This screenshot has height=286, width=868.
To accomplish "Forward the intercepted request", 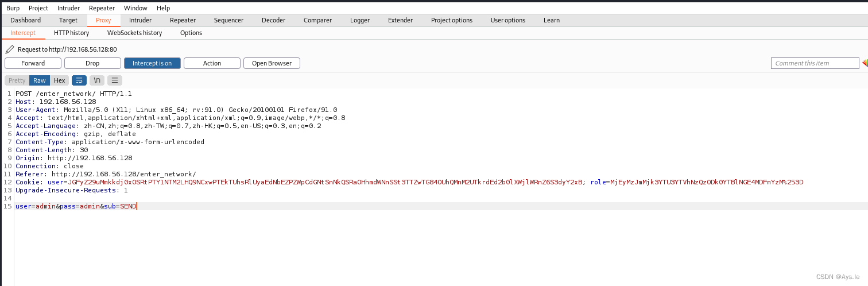I will tap(33, 63).
